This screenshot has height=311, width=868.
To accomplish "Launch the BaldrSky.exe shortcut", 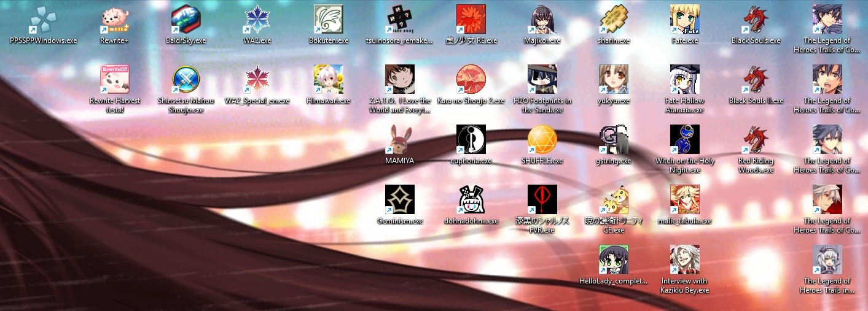I will click(x=186, y=20).
